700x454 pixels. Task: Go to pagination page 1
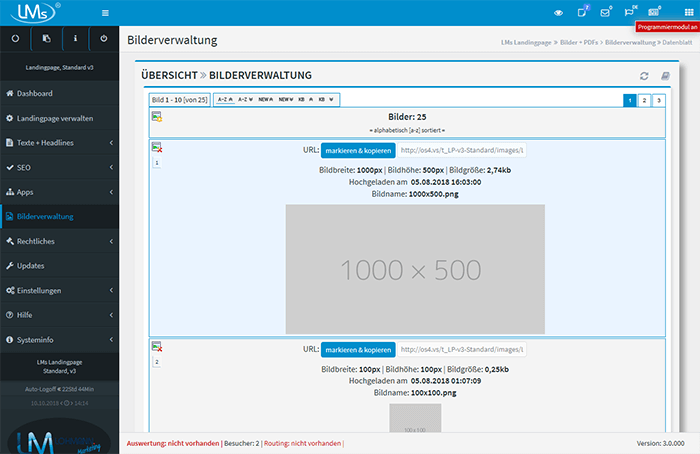click(x=630, y=100)
